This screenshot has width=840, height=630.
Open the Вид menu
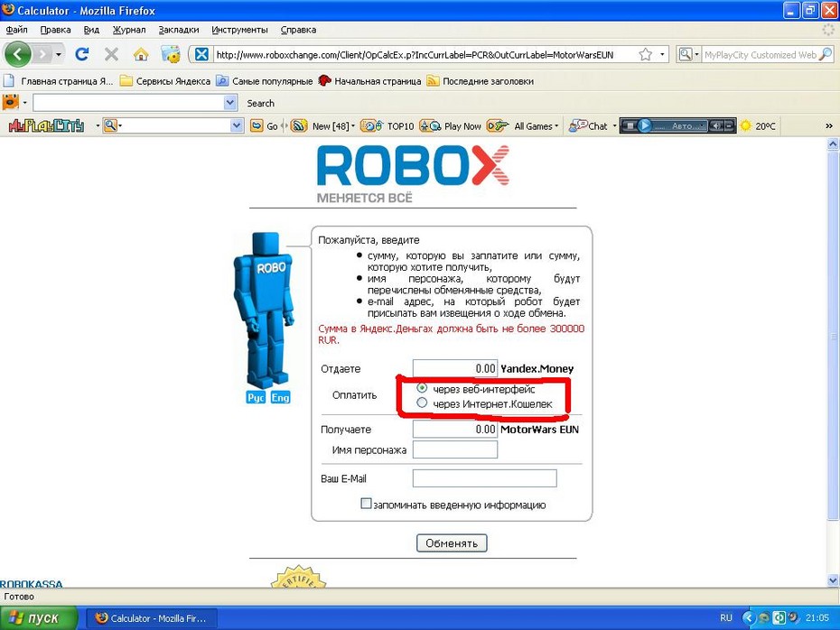pyautogui.click(x=91, y=30)
